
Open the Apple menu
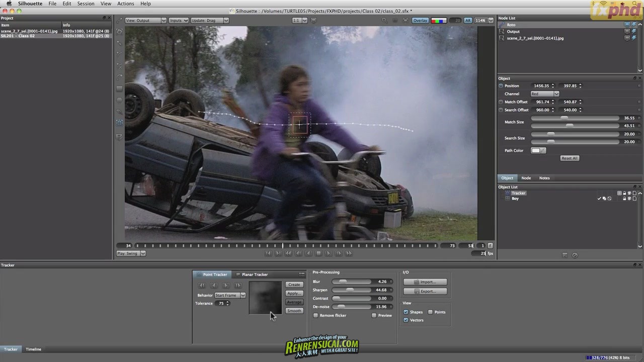click(x=9, y=4)
